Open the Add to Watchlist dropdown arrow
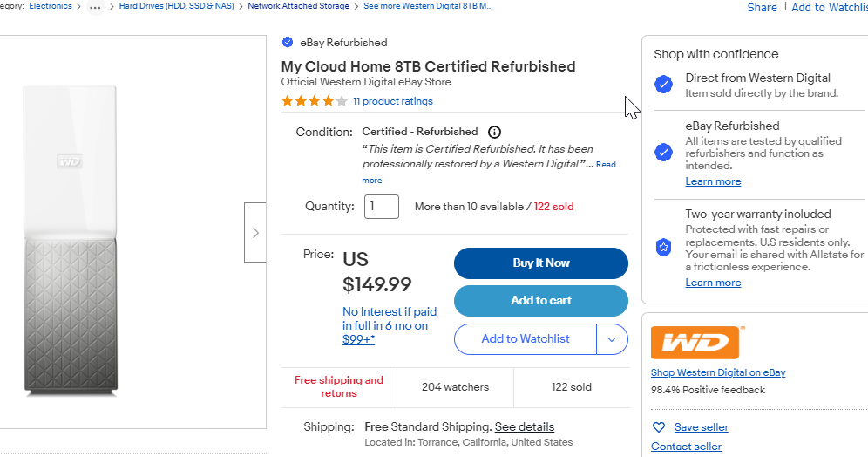868x457 pixels. click(612, 339)
